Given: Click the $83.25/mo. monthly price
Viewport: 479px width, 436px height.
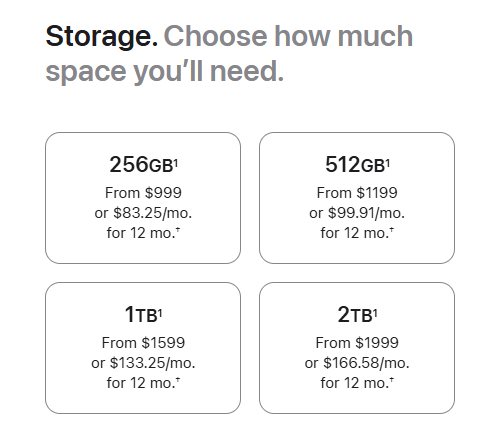Looking at the screenshot, I should click(x=153, y=213).
